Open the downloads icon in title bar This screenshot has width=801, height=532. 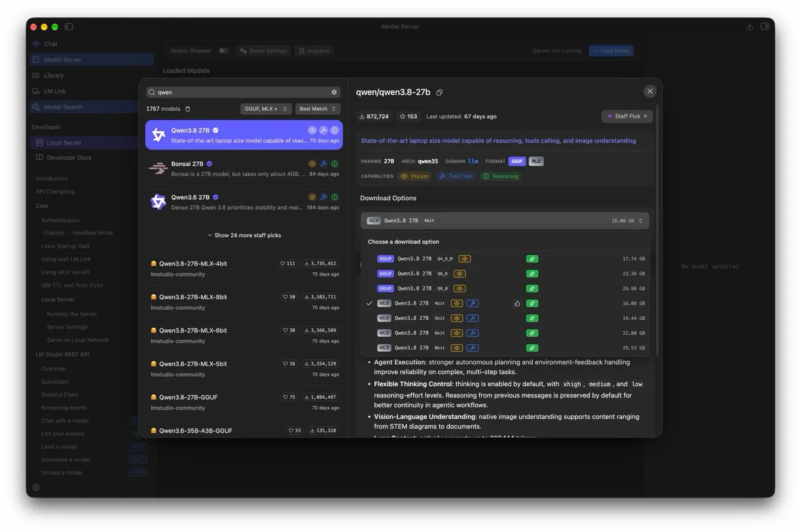pos(750,26)
